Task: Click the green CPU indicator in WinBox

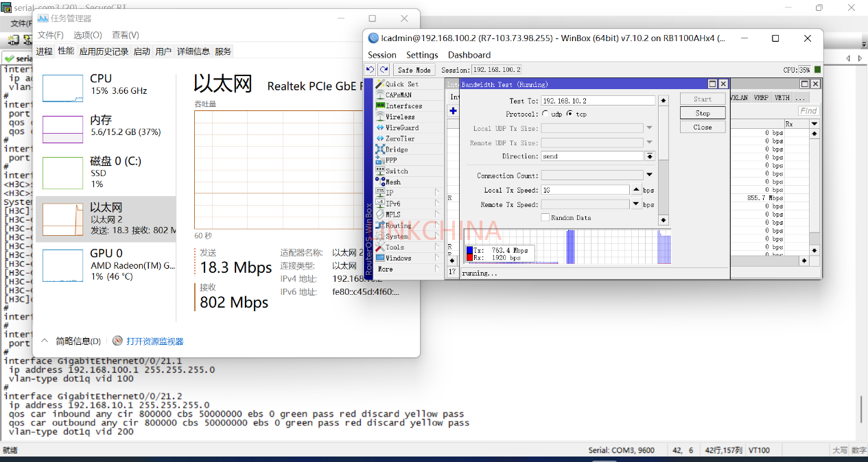Action: [x=817, y=70]
